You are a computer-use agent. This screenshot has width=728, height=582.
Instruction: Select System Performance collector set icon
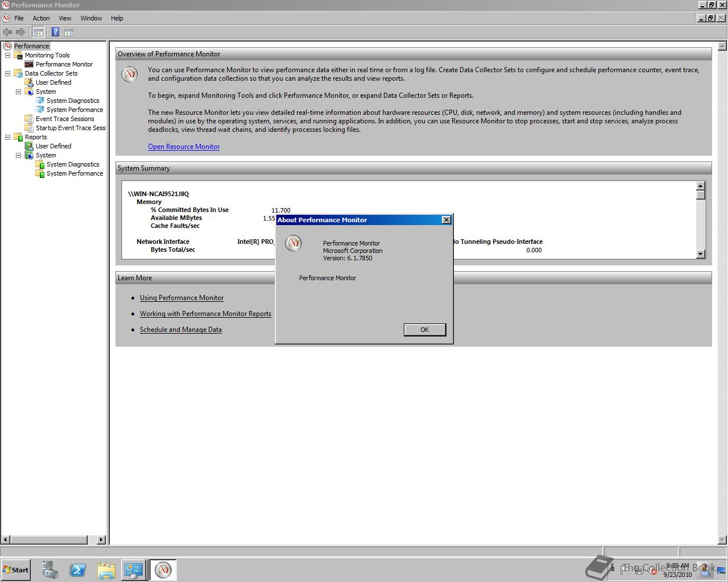(x=40, y=110)
